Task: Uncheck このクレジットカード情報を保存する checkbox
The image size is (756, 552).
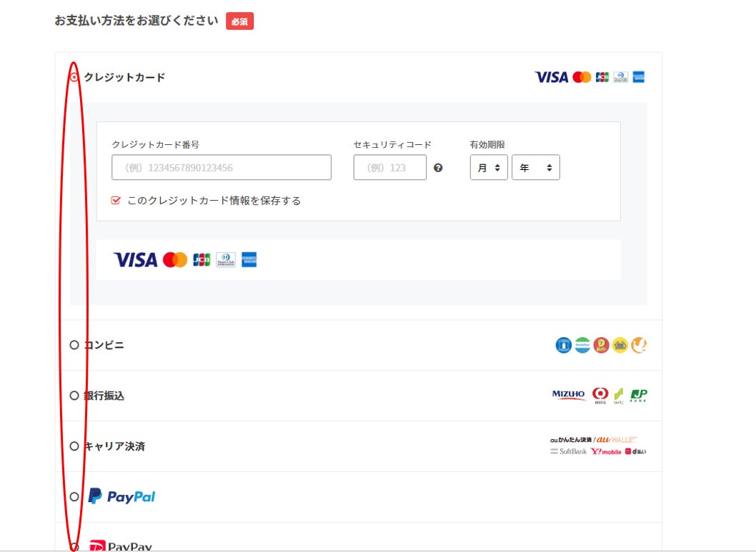Action: click(116, 201)
